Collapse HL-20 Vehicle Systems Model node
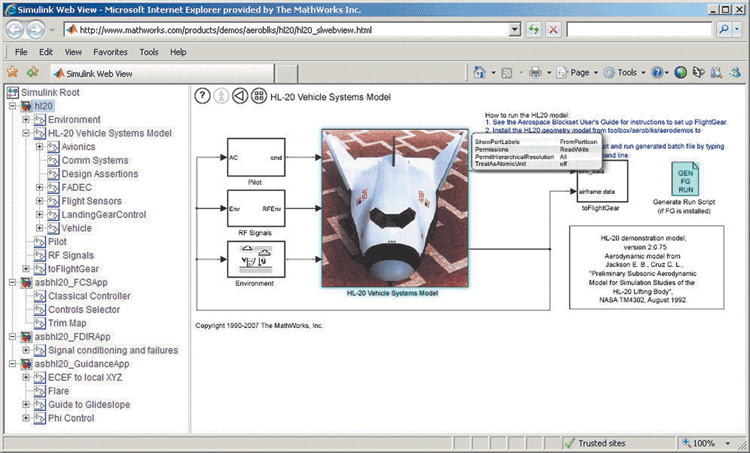Image resolution: width=750 pixels, height=453 pixels. [x=26, y=133]
